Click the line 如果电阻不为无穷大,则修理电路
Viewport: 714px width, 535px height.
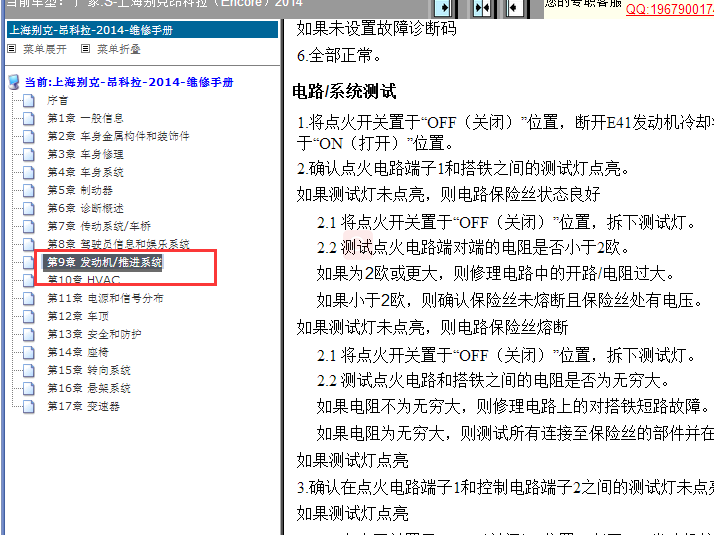(514, 406)
